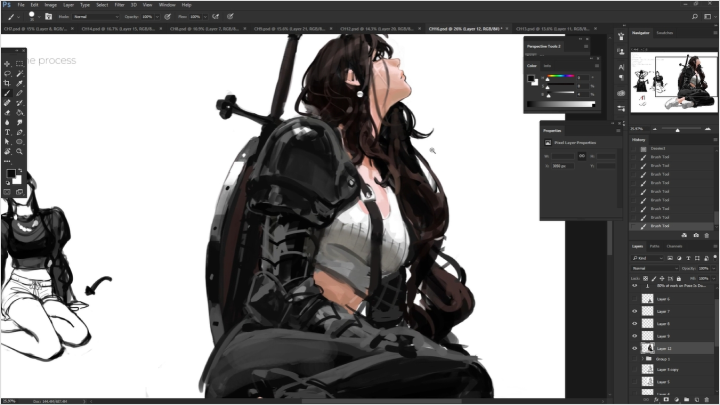Open the Image menu
This screenshot has height=405, width=720.
pyautogui.click(x=51, y=5)
